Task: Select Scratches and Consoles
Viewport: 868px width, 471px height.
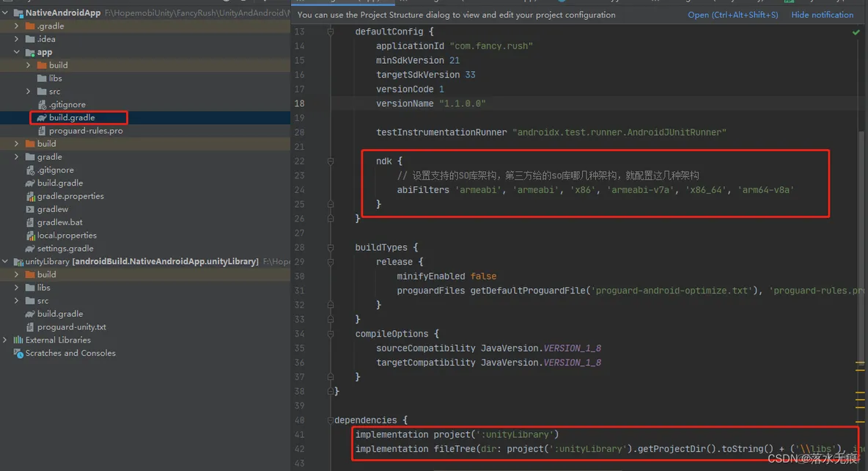Action: click(x=70, y=353)
